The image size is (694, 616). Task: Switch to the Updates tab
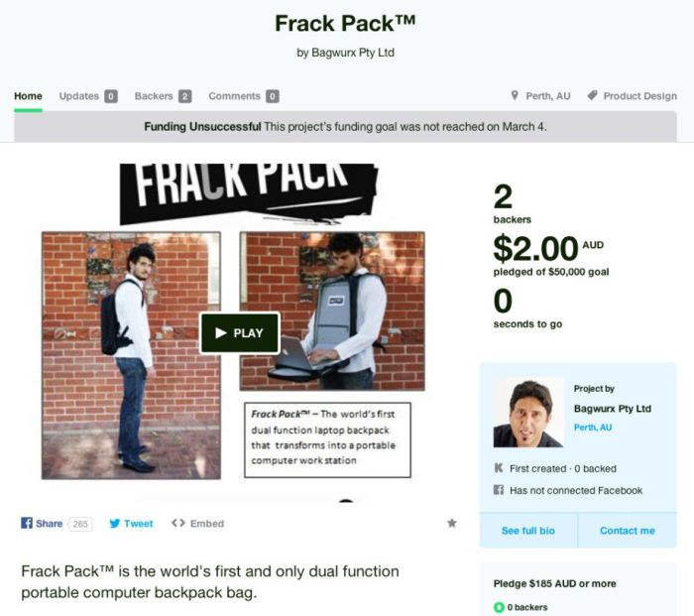coord(88,96)
